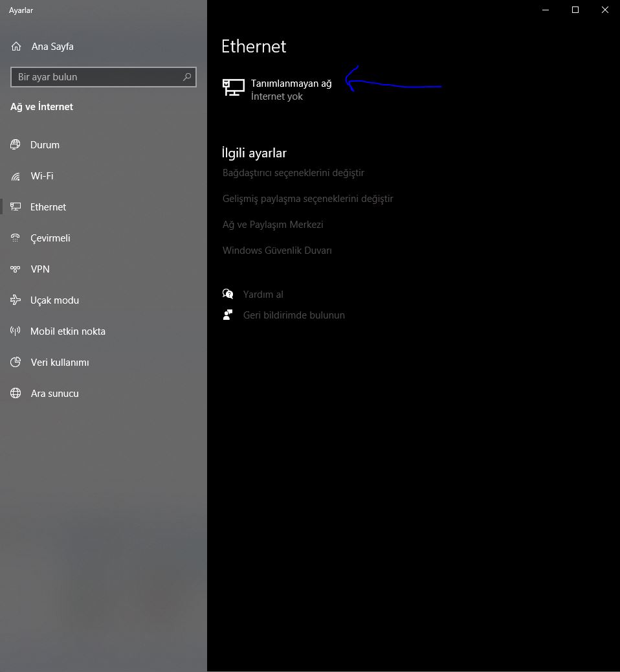Click Geri bildirimde bulunun link

coord(294,315)
